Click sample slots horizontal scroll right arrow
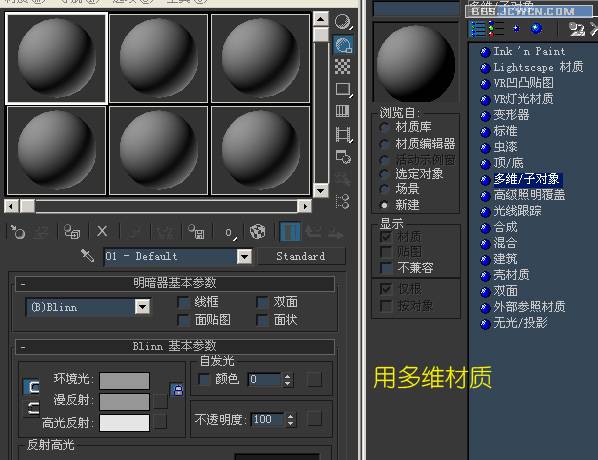 [x=304, y=206]
